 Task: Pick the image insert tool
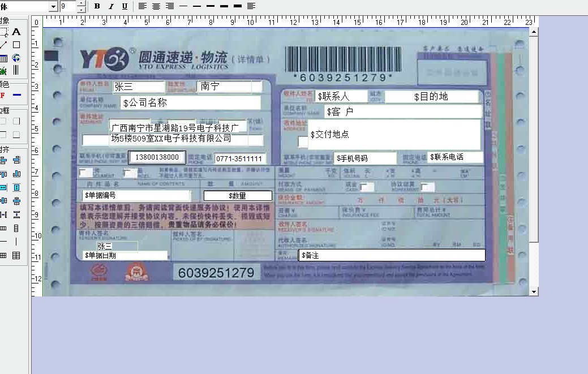[x=16, y=58]
